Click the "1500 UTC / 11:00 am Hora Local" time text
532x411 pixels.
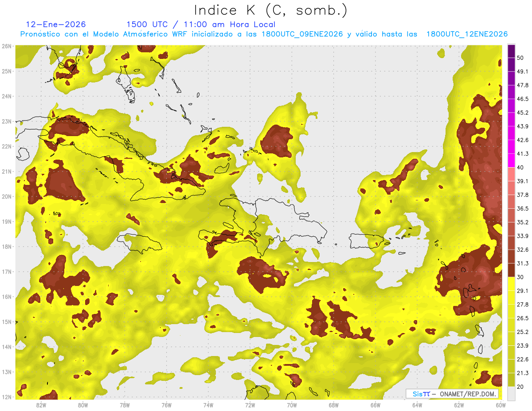(201, 24)
